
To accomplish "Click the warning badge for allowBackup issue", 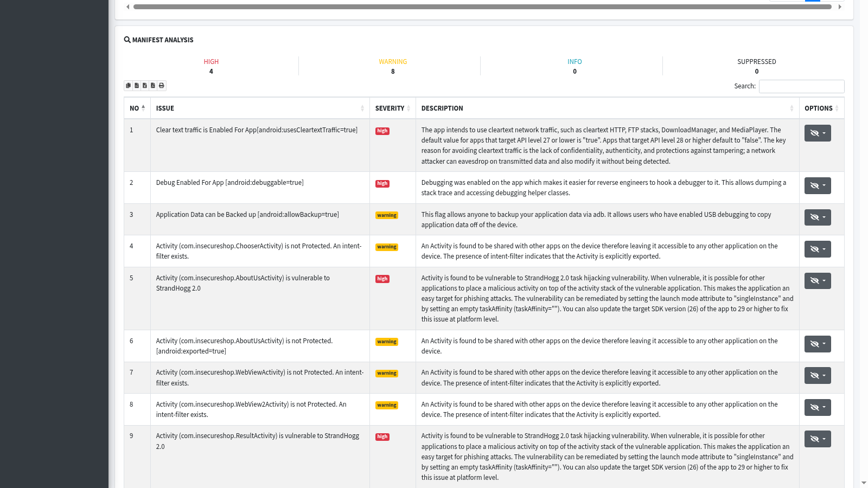I will pyautogui.click(x=387, y=215).
